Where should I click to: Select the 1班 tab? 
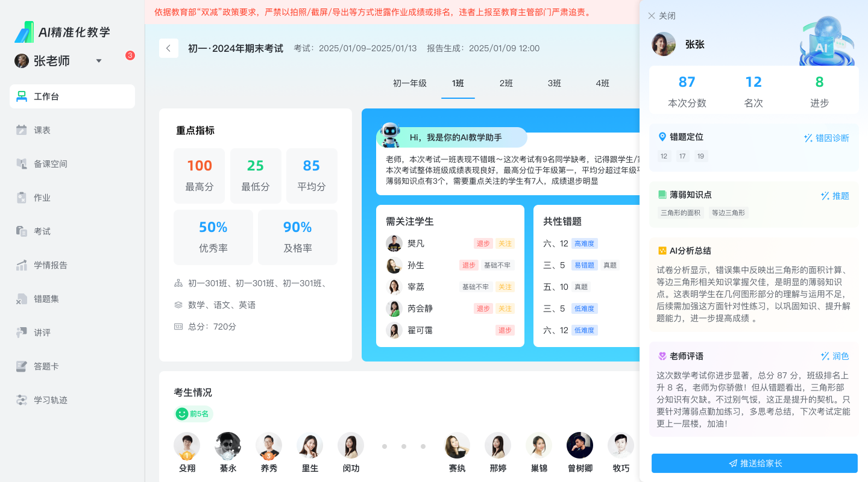click(x=458, y=83)
